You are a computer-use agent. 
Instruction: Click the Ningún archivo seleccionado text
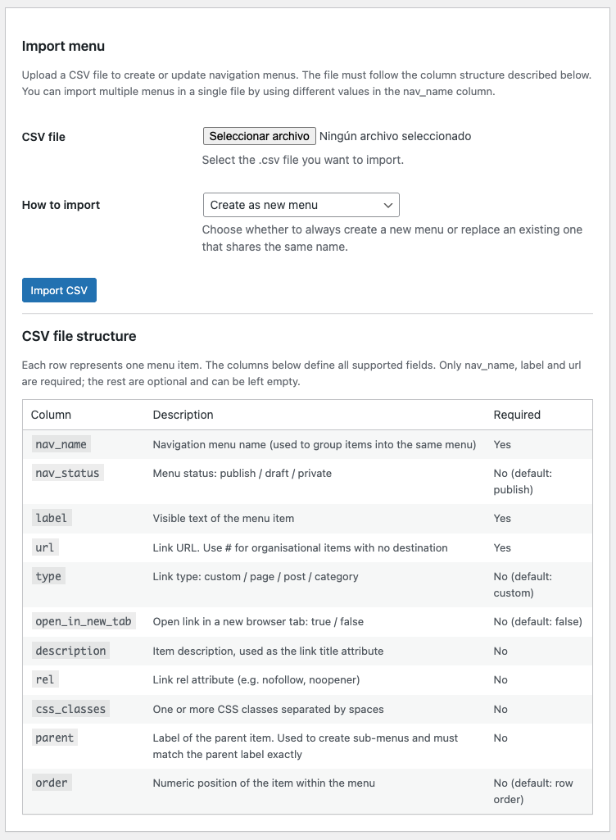click(396, 136)
